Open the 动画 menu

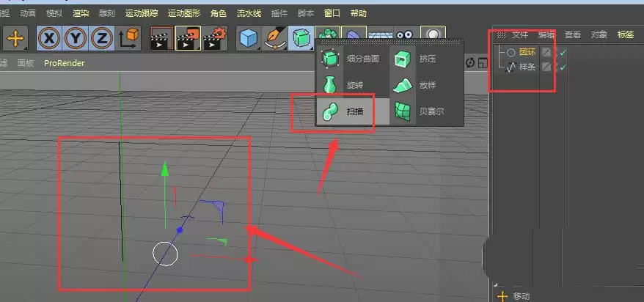point(28,13)
